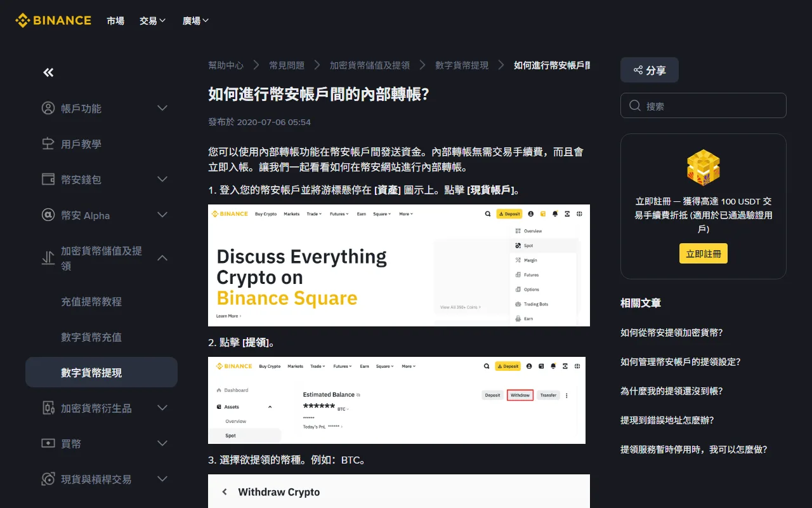Screen dimensions: 812x508
Task: Expand the 現貨與槓桿交易 section chevron
Action: coord(162,479)
